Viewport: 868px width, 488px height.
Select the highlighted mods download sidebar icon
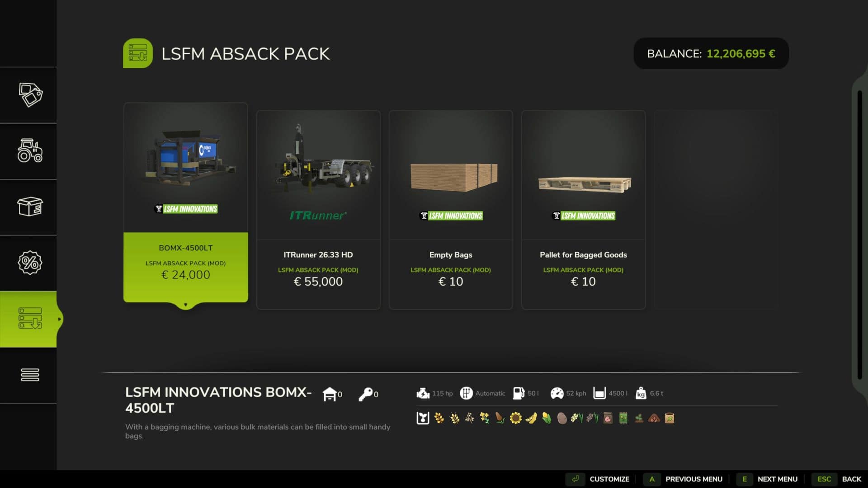click(x=30, y=319)
